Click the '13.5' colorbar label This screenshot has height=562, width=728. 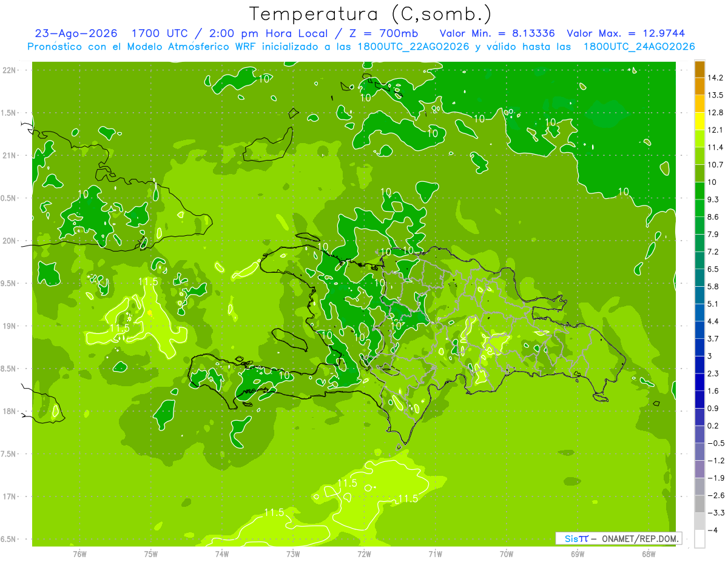[x=716, y=95]
